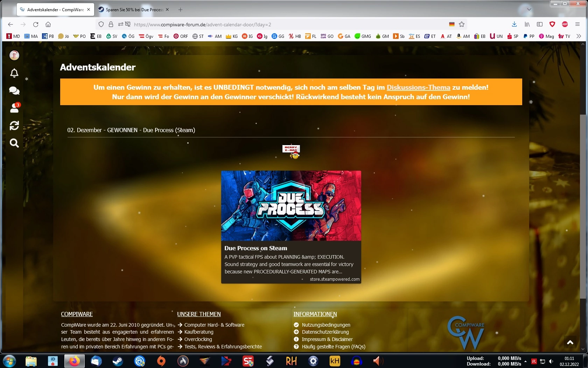Close the Due Process Steam tab
Viewport: 588px width, 368px height.
click(x=167, y=9)
